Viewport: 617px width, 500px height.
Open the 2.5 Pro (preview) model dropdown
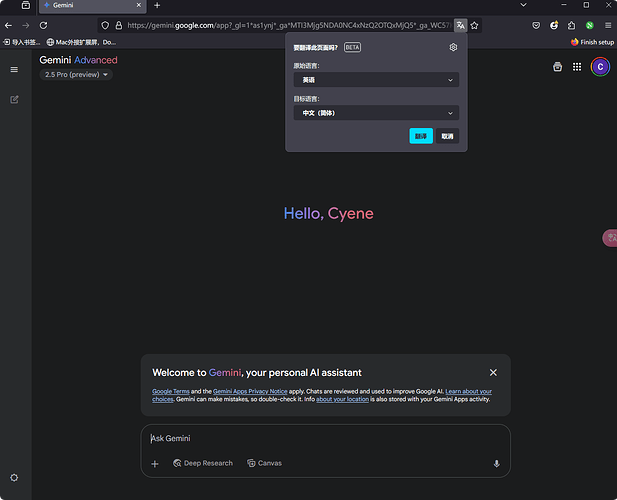pyautogui.click(x=76, y=75)
